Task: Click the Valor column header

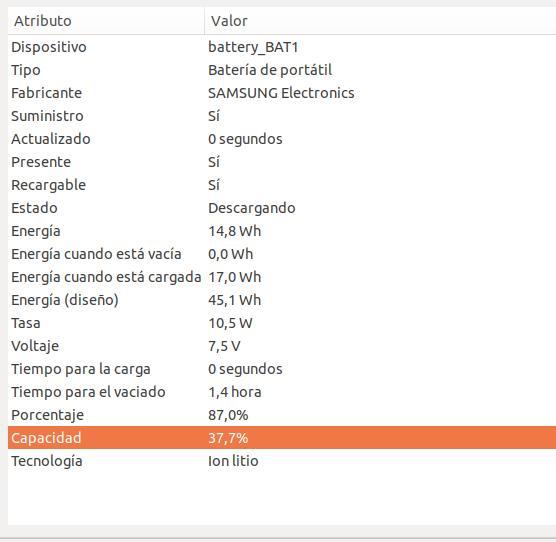Action: click(380, 21)
